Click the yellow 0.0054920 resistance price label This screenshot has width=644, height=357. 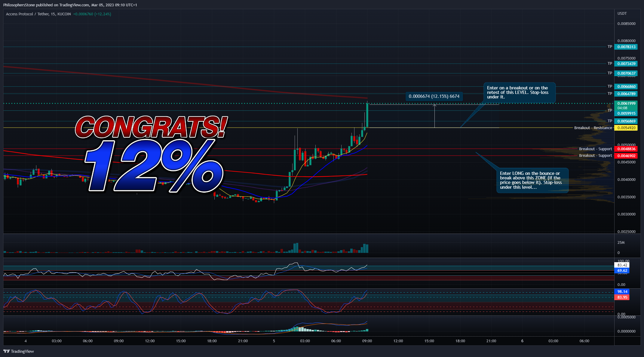click(626, 128)
